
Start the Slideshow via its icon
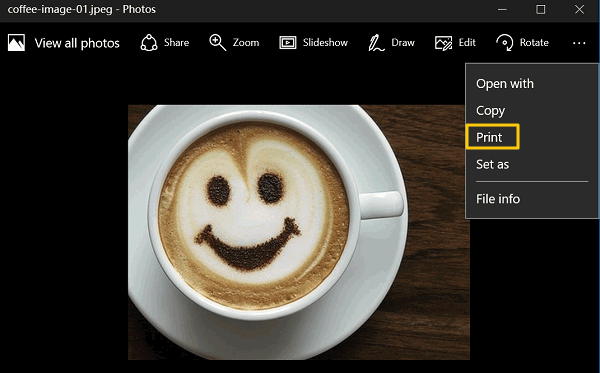pos(288,42)
